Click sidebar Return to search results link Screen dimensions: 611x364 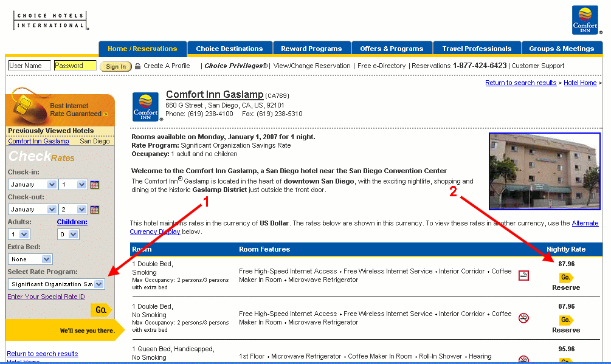(43, 354)
